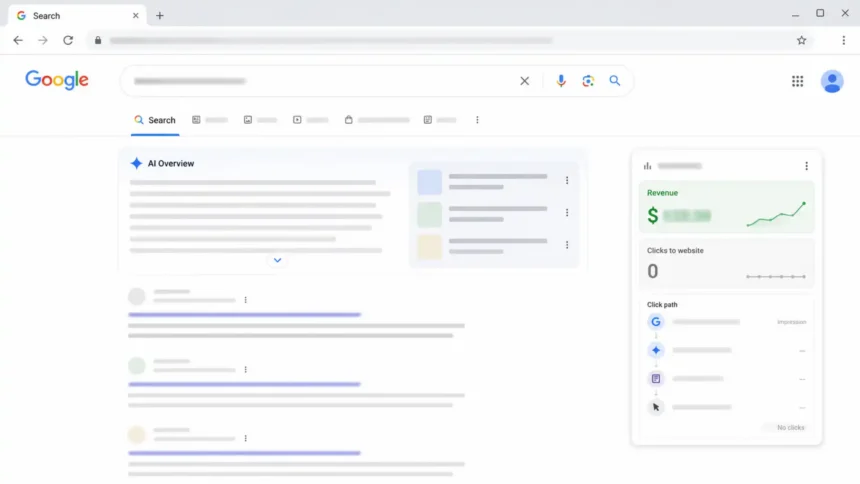This screenshot has width=860, height=484.
Task: Click the Revenue trend line chart
Action: click(x=776, y=215)
